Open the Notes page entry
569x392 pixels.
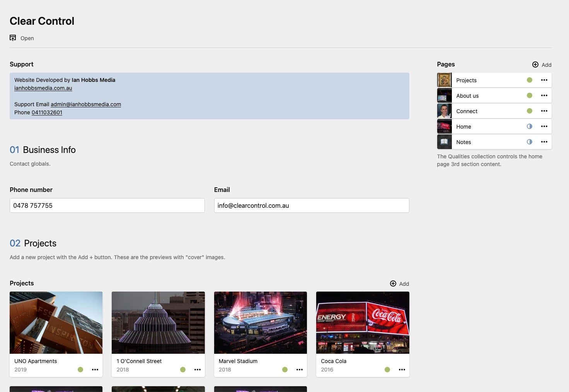tap(494, 142)
